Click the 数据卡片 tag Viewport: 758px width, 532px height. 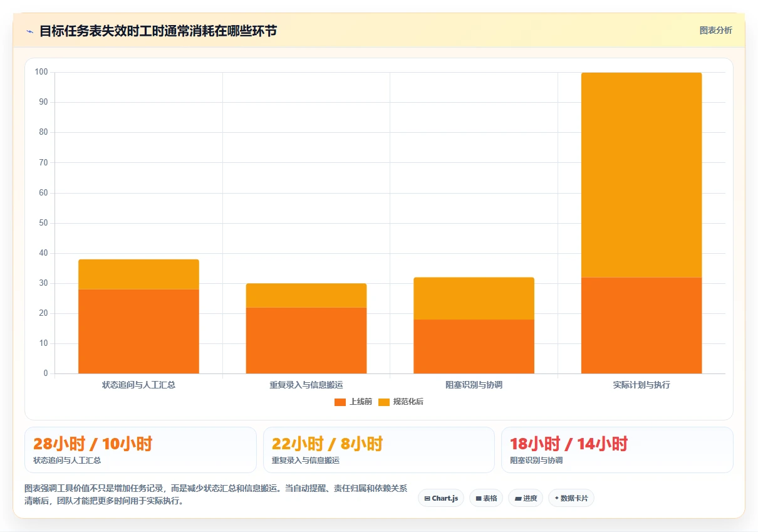pos(571,498)
